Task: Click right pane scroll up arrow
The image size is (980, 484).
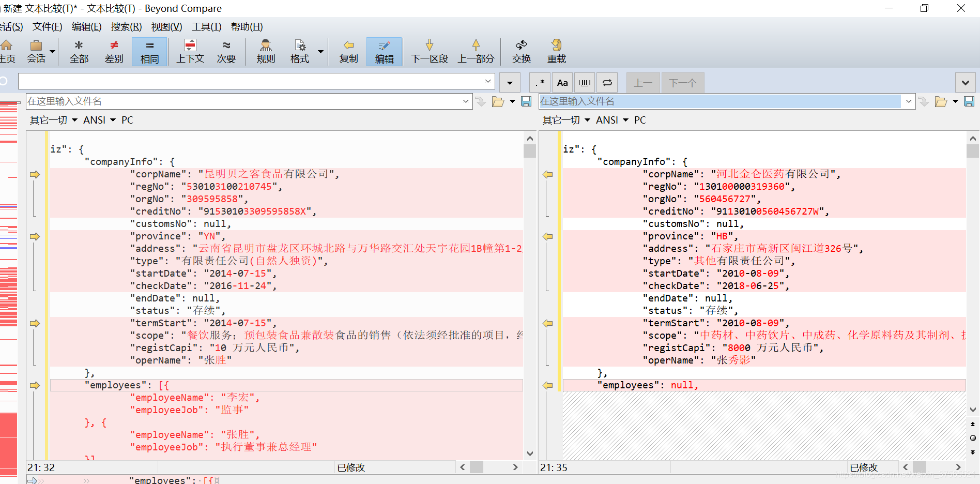Action: tap(973, 139)
